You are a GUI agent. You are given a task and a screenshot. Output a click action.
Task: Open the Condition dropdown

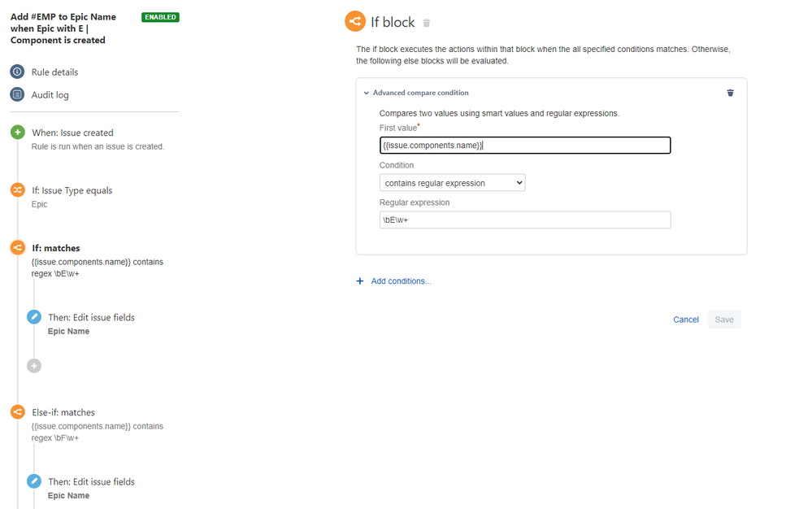point(452,183)
